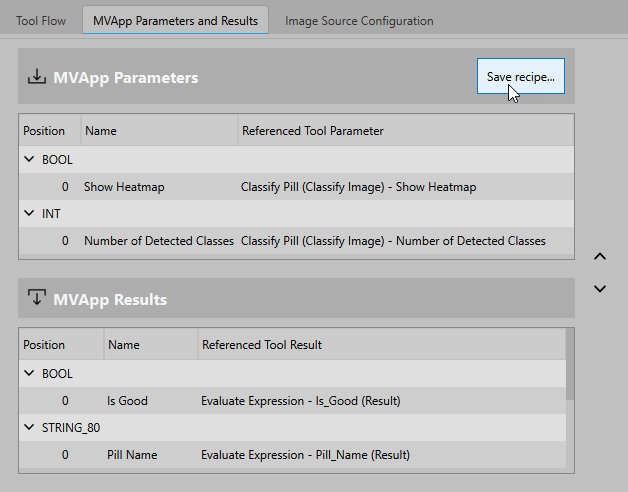
Task: Collapse the STRING_80 results group
Action: coord(29,427)
